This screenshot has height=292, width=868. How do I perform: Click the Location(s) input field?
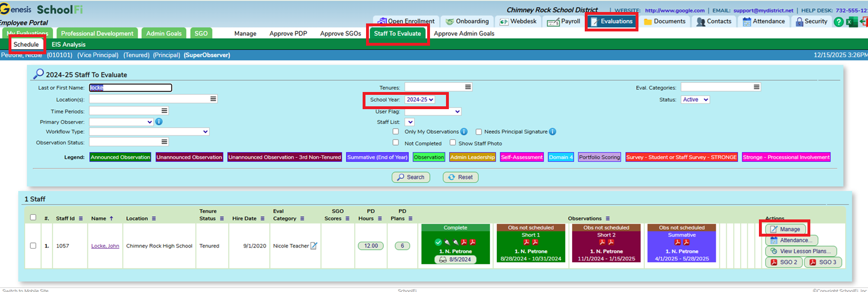[x=153, y=99]
